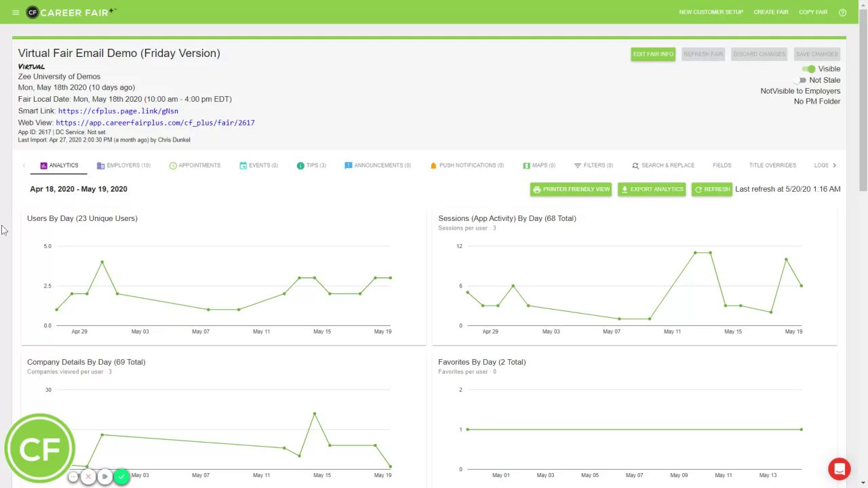The image size is (868, 488).
Task: Open the Push Notifications tab
Action: click(467, 165)
